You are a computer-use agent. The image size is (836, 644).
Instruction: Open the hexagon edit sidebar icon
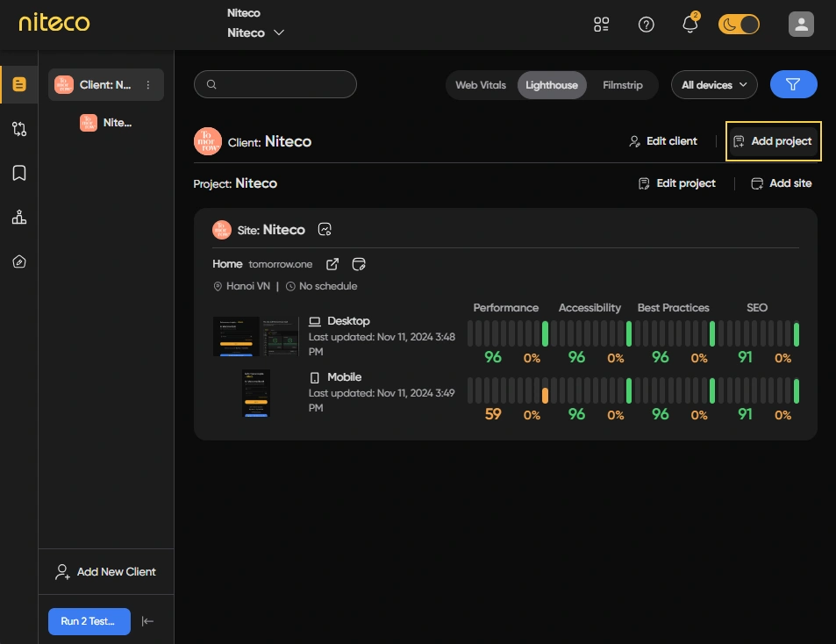pos(19,261)
